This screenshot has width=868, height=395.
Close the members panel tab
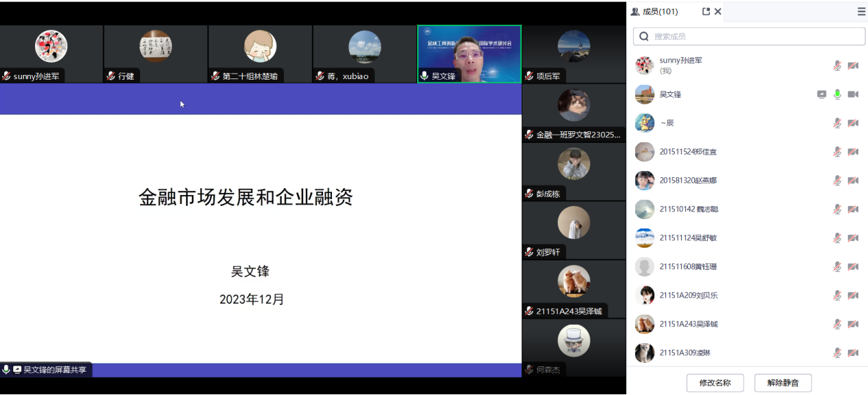click(718, 12)
